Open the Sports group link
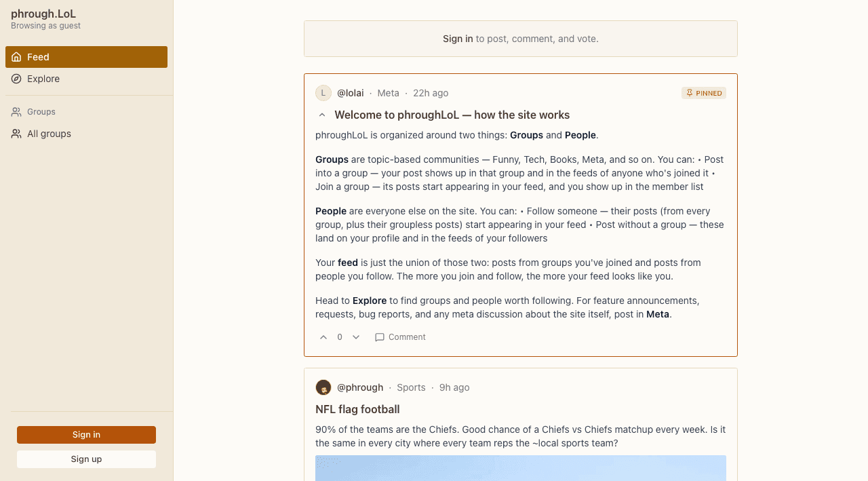 (411, 387)
